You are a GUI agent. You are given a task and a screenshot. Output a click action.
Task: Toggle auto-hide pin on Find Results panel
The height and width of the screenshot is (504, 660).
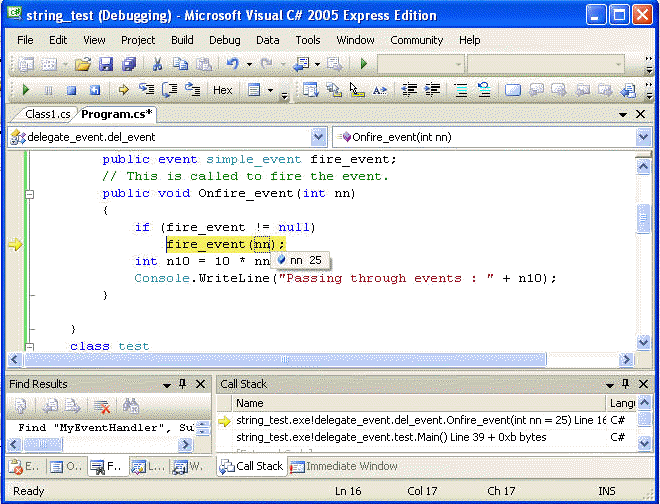coord(182,384)
